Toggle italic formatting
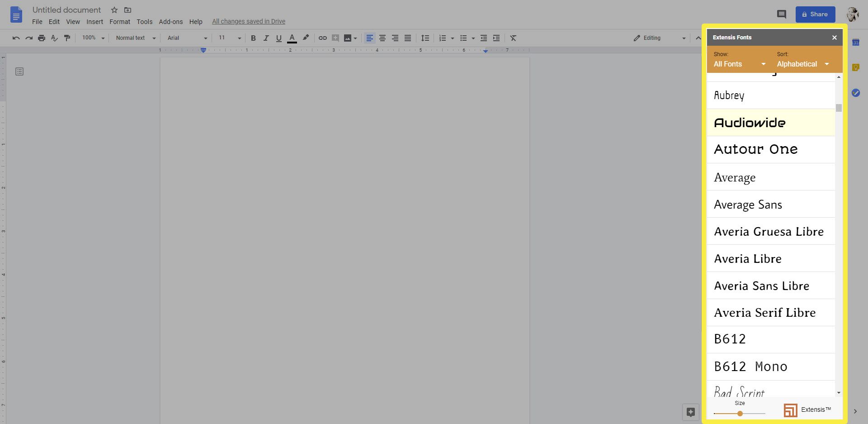 point(266,38)
